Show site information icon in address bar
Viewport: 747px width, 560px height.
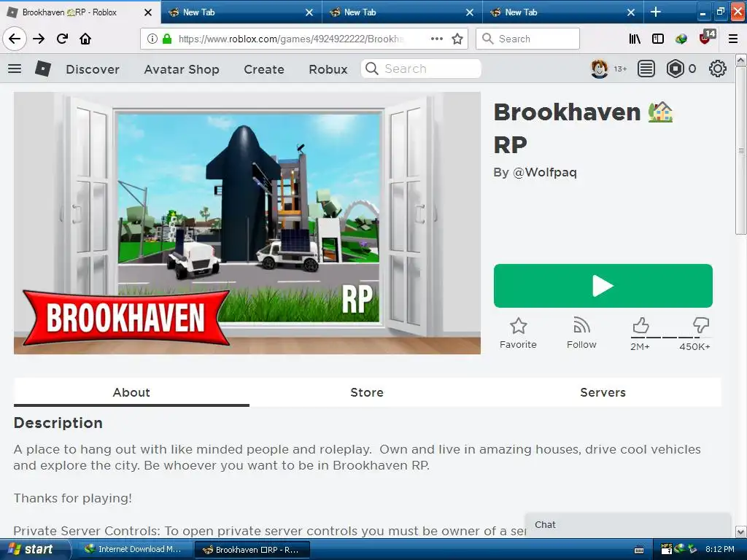(x=152, y=39)
